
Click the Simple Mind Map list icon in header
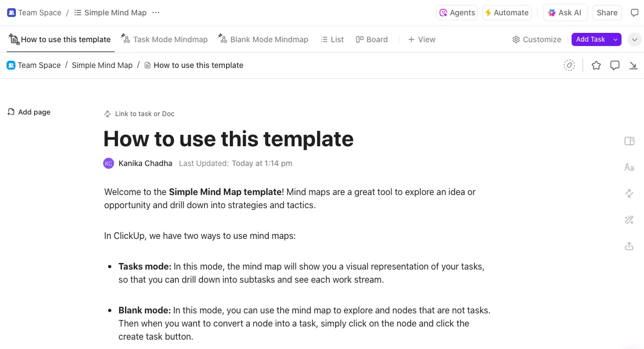(x=78, y=13)
